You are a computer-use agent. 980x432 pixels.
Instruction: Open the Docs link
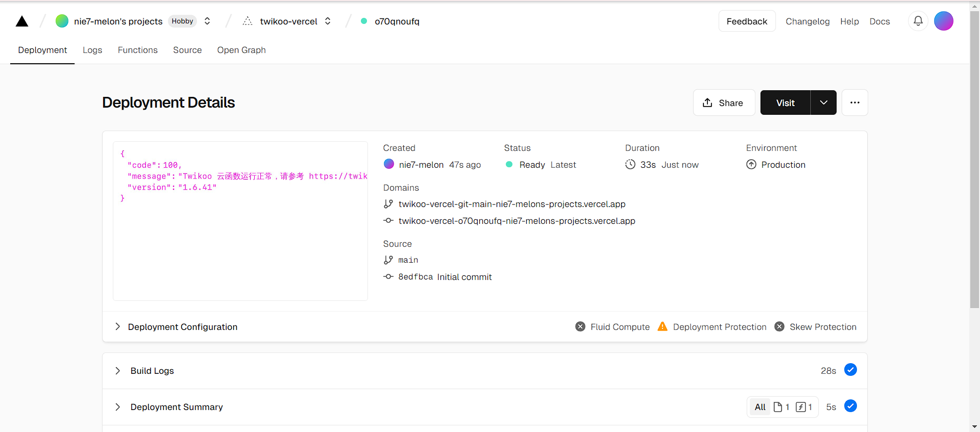(x=879, y=21)
